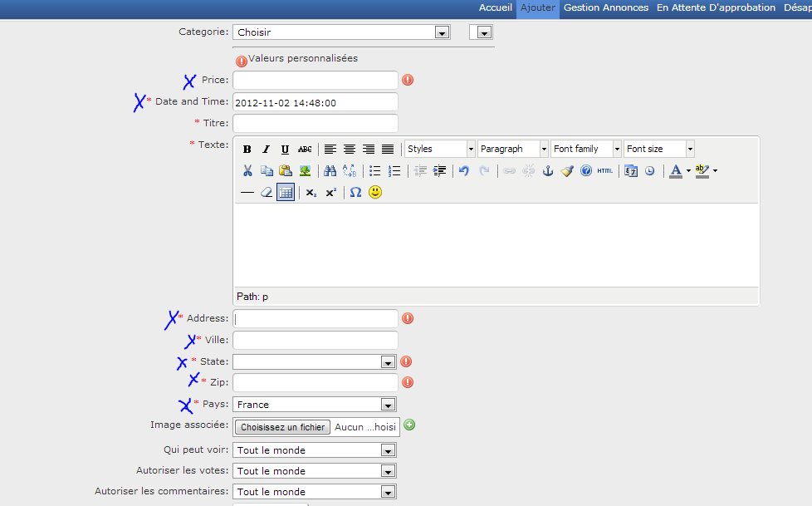Toggle the table guidelines button
The image size is (812, 506).
coord(286,192)
